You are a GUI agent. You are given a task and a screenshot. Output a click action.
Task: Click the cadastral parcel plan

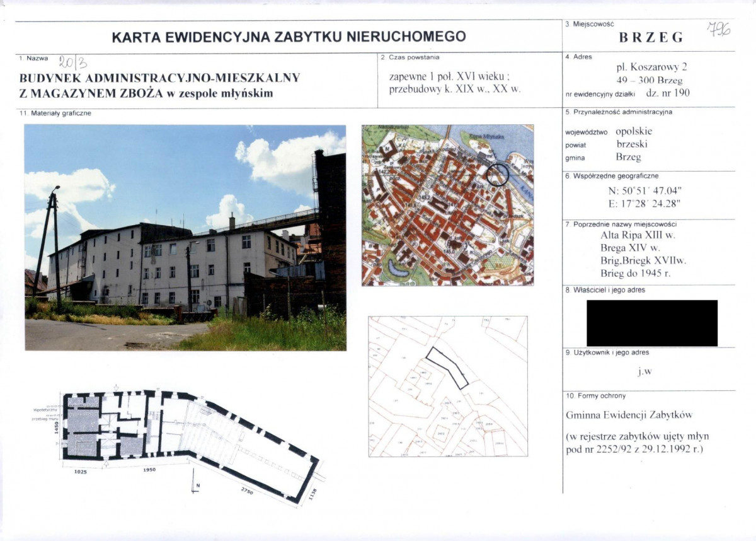pyautogui.click(x=448, y=386)
